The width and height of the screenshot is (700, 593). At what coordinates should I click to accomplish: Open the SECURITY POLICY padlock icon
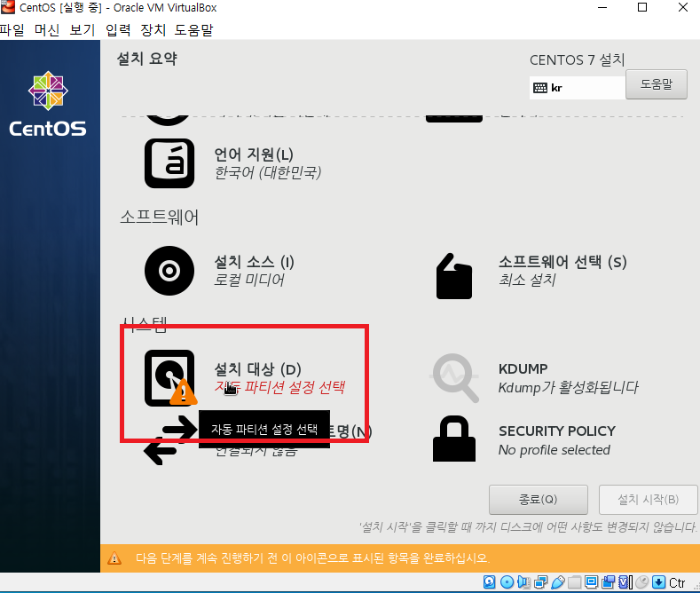click(x=454, y=439)
